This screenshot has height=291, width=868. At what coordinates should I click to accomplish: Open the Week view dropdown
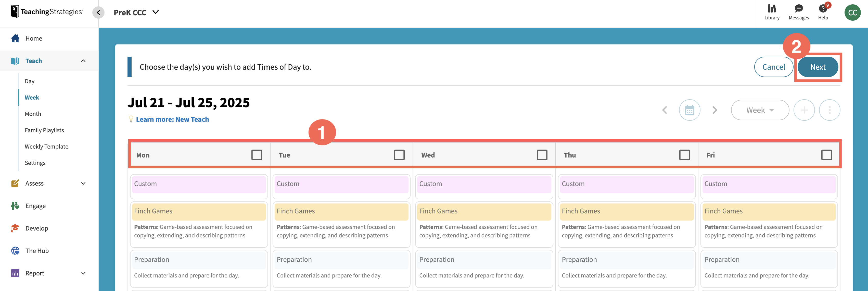click(760, 110)
